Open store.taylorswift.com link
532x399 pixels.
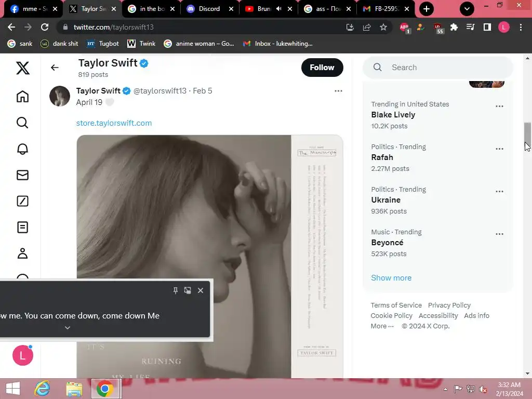pyautogui.click(x=114, y=123)
